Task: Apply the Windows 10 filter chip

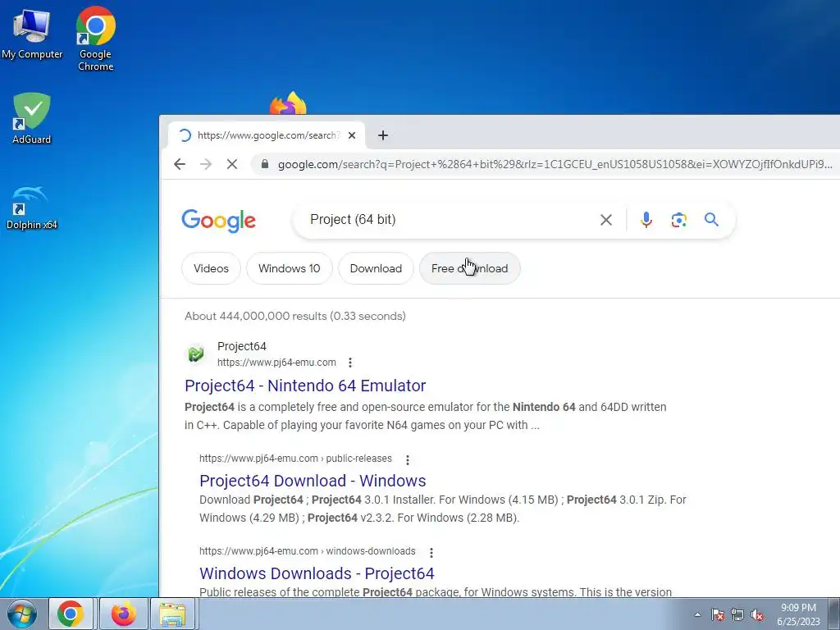Action: [x=290, y=268]
